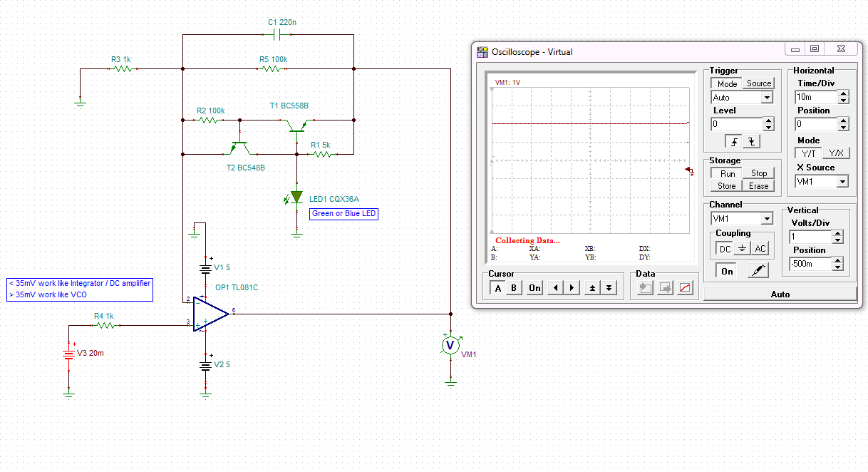Move cursor left with arrow button
Screen dimensions: 868x472
(555, 287)
